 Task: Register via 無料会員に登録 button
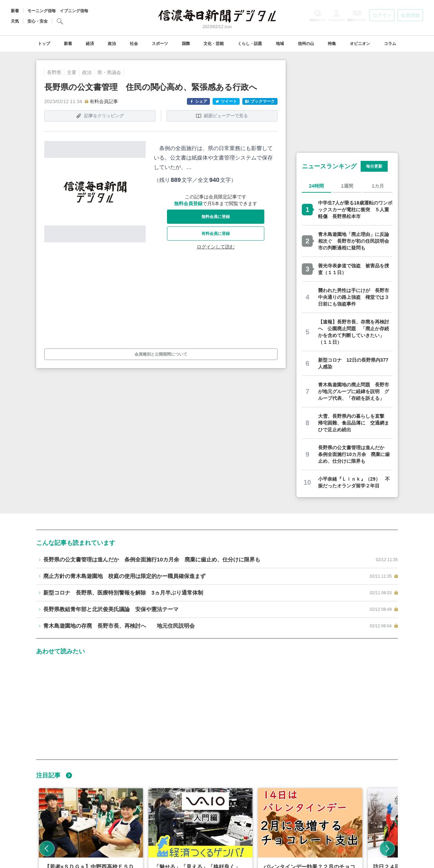pyautogui.click(x=216, y=217)
